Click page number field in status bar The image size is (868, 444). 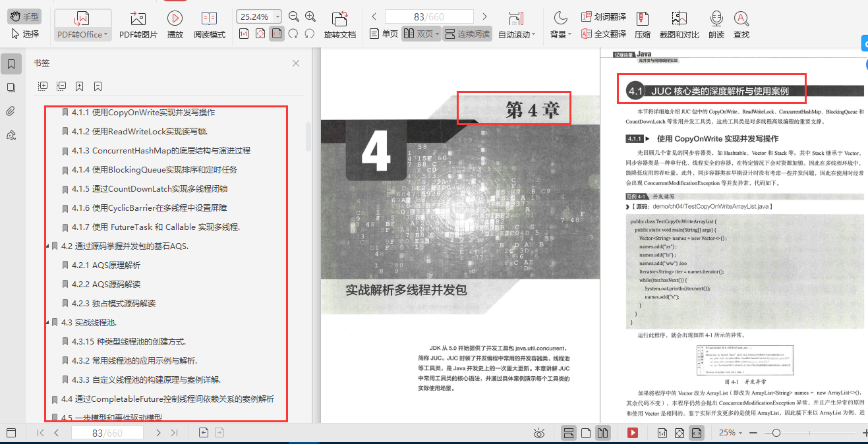(x=107, y=433)
